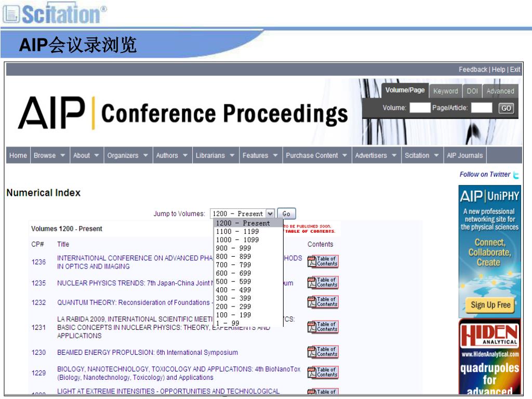Open volume number 1231 link
Viewport: 532px width, 399px height.
click(38, 327)
